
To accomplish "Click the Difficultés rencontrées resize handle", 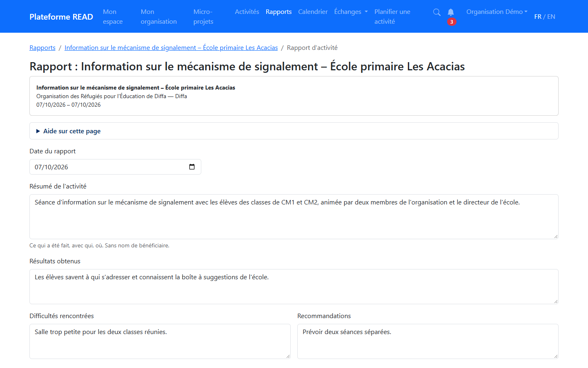I will coord(288,356).
